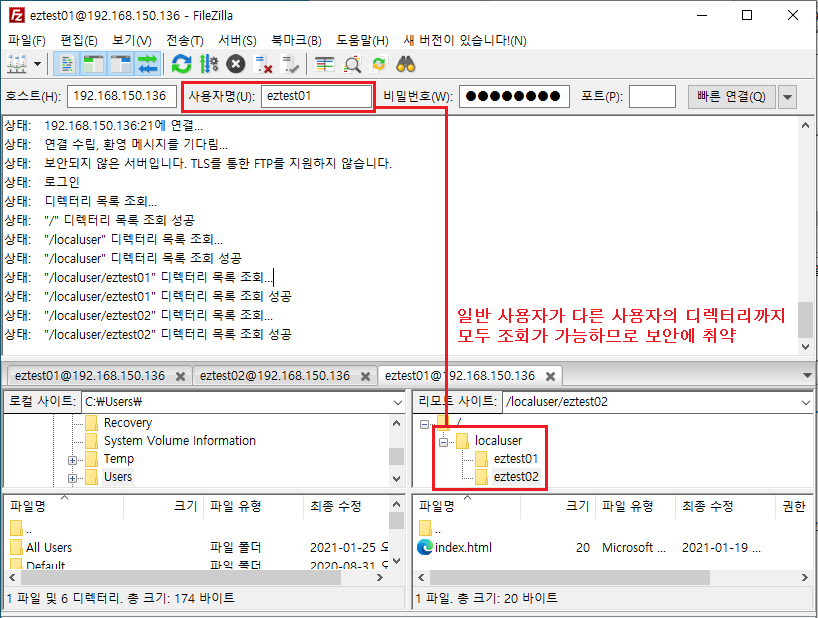Toggle synchronized browsing icon
Image resolution: width=818 pixels, height=618 pixels.
coord(379,64)
